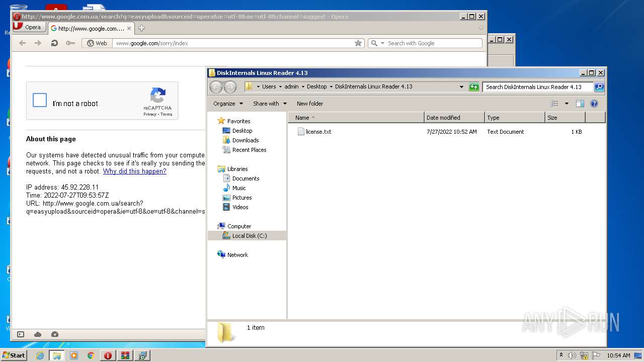
Task: Open reCAPTCHA Privacy link
Action: pos(150,114)
